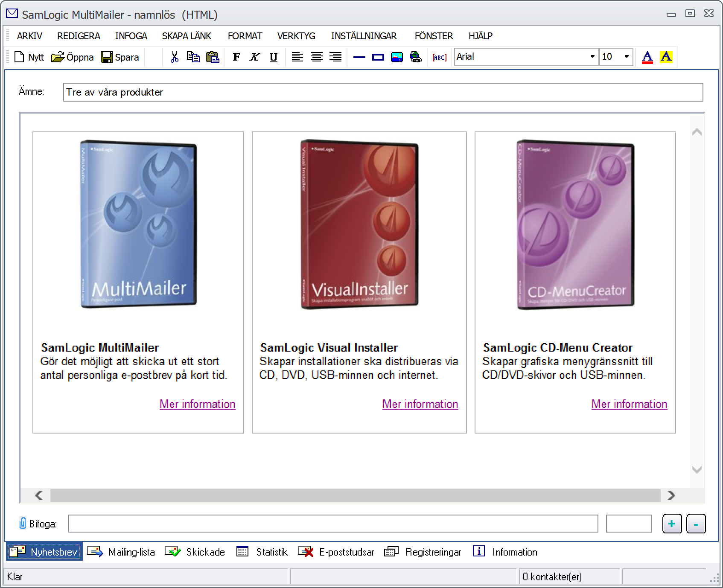Insert a rectangle box

coord(378,57)
